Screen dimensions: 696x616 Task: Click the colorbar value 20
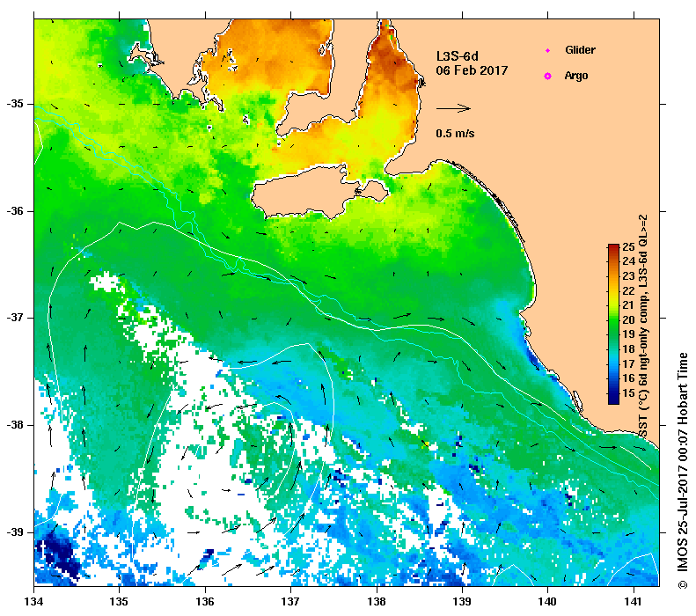coord(628,319)
